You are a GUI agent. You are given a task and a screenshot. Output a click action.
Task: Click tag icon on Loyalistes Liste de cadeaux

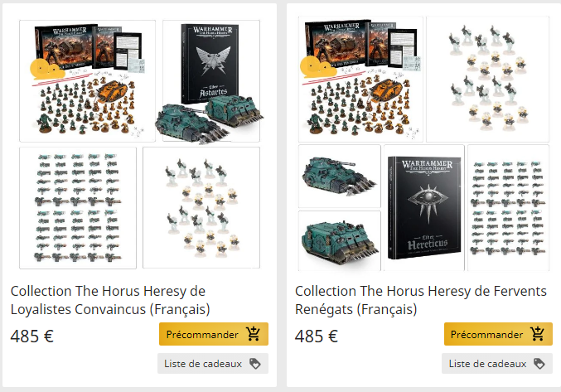[255, 364]
